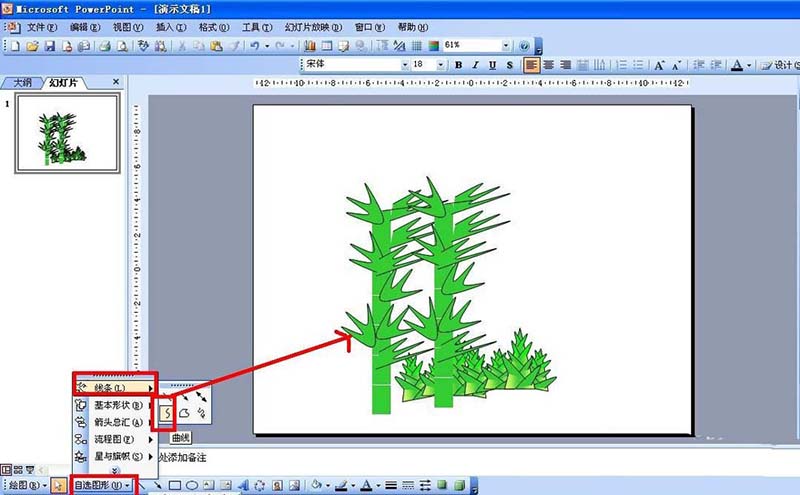Image resolution: width=800 pixels, height=495 pixels.
Task: Open the 格式 menu
Action: [x=214, y=27]
